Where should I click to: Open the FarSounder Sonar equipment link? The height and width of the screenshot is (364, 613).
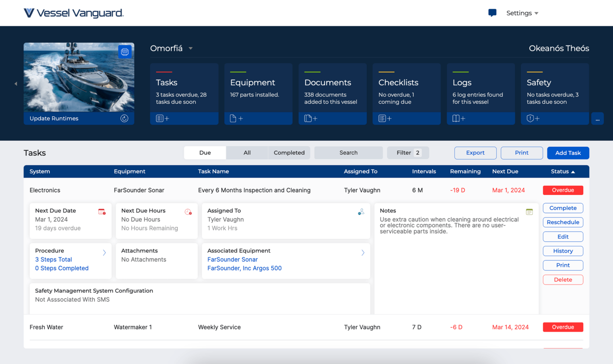(232, 259)
